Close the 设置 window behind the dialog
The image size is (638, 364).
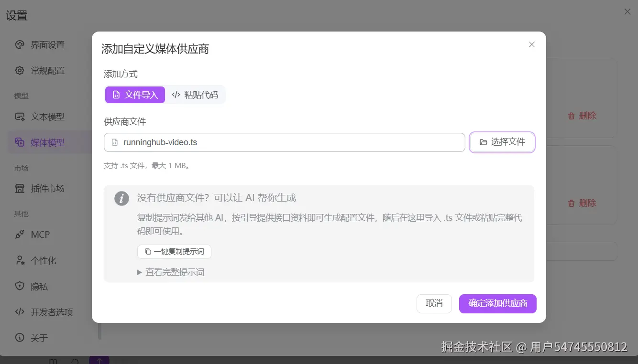pos(627,11)
